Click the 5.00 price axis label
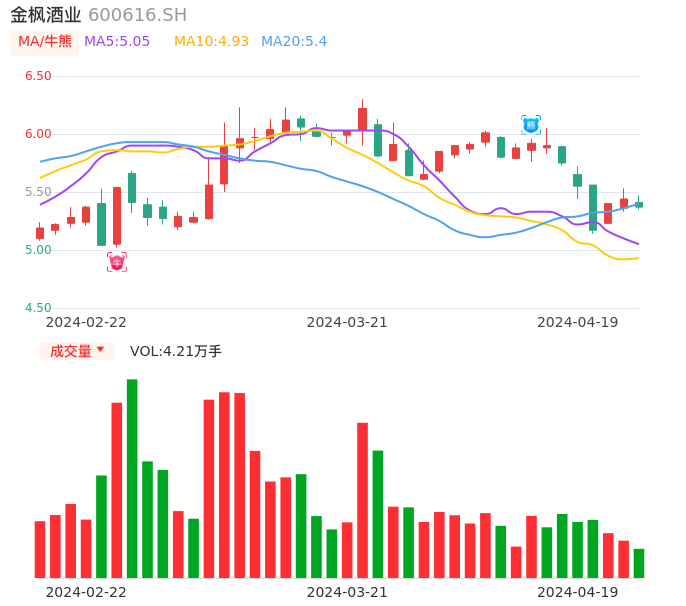 (38, 250)
